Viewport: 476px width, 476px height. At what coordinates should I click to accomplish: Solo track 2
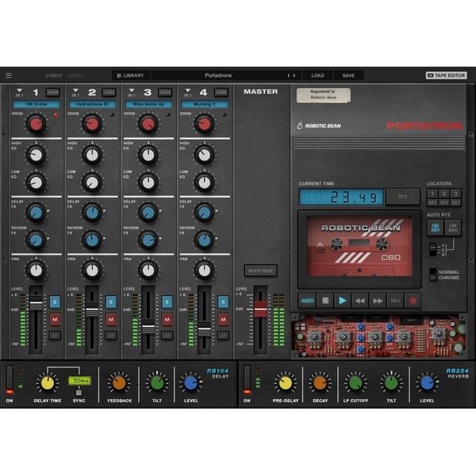[x=111, y=302]
